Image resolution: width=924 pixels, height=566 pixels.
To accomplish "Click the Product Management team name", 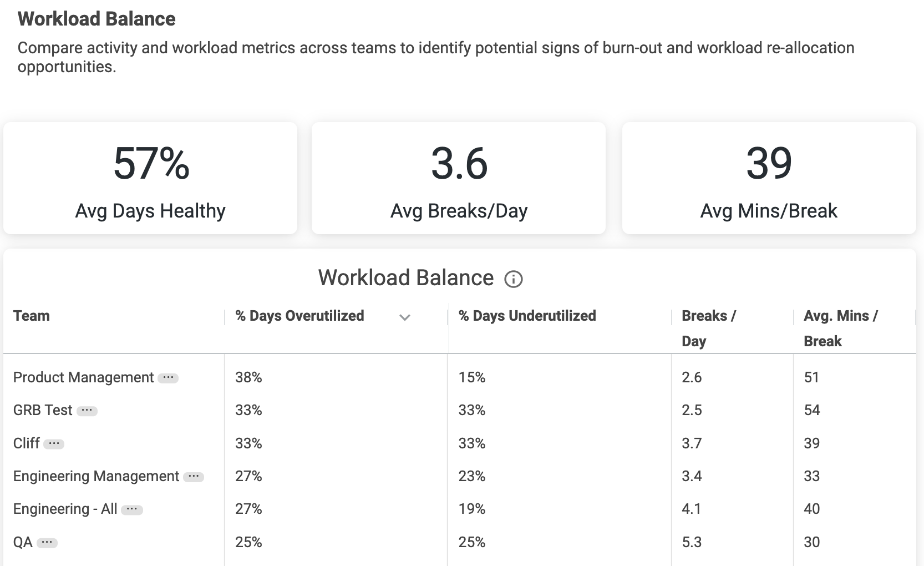I will (x=83, y=377).
